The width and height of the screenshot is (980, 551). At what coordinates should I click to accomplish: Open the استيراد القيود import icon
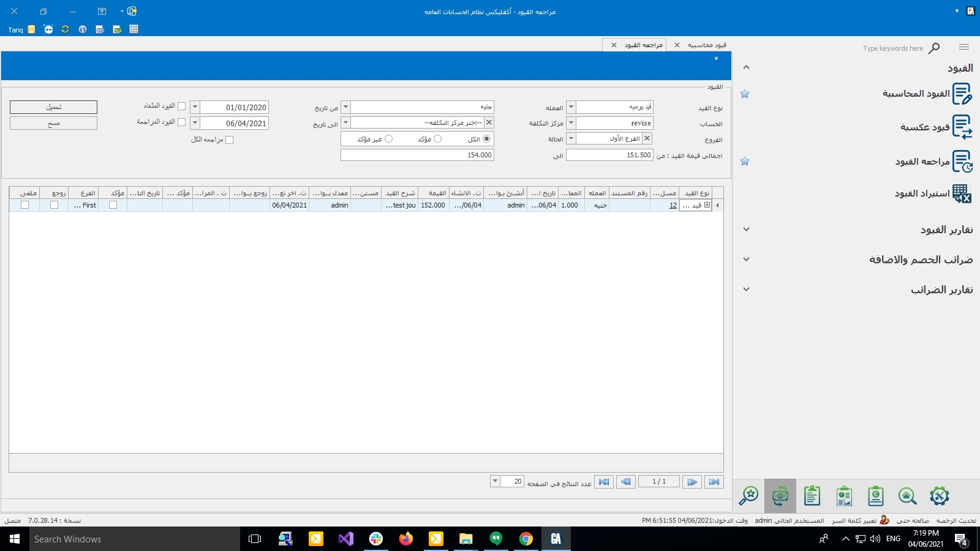[962, 194]
